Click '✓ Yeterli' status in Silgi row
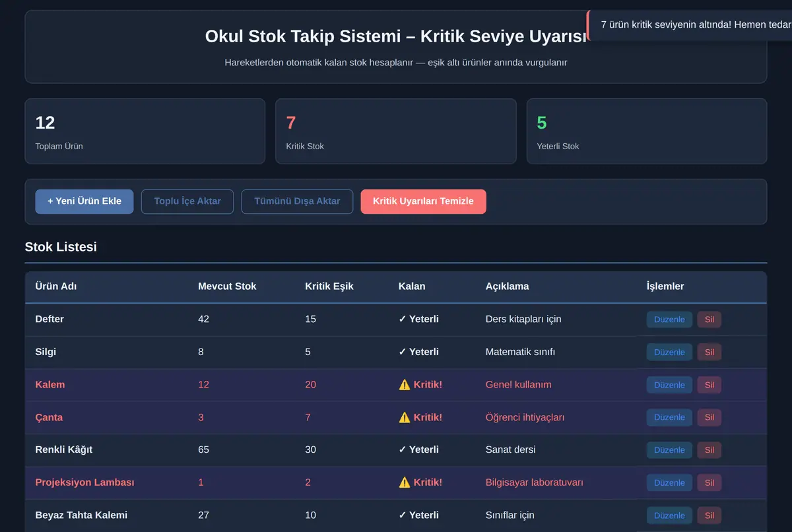Image resolution: width=792 pixels, height=532 pixels. [x=418, y=352]
